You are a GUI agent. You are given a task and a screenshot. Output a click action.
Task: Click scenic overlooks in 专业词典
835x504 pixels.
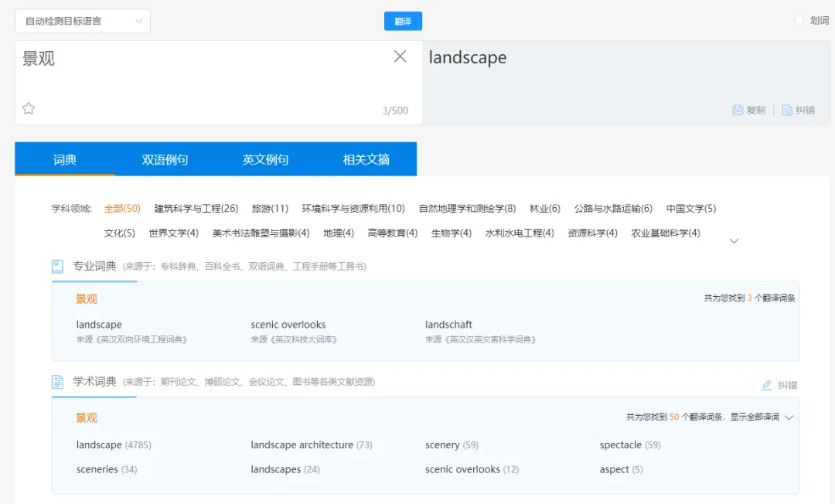(x=288, y=325)
